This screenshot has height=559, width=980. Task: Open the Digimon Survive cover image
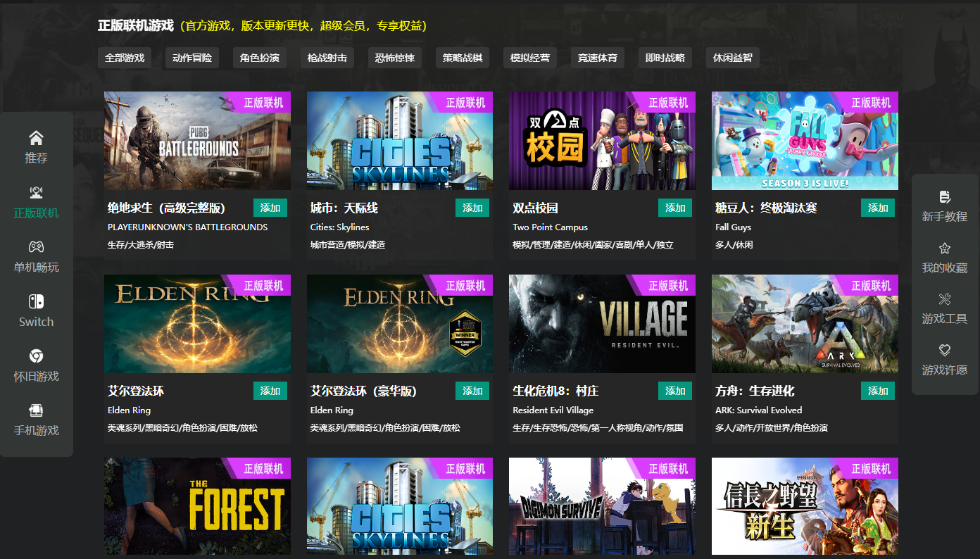click(x=602, y=506)
